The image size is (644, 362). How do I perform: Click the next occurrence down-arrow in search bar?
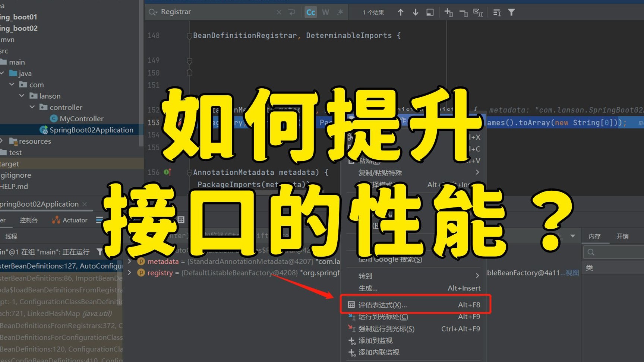[415, 12]
